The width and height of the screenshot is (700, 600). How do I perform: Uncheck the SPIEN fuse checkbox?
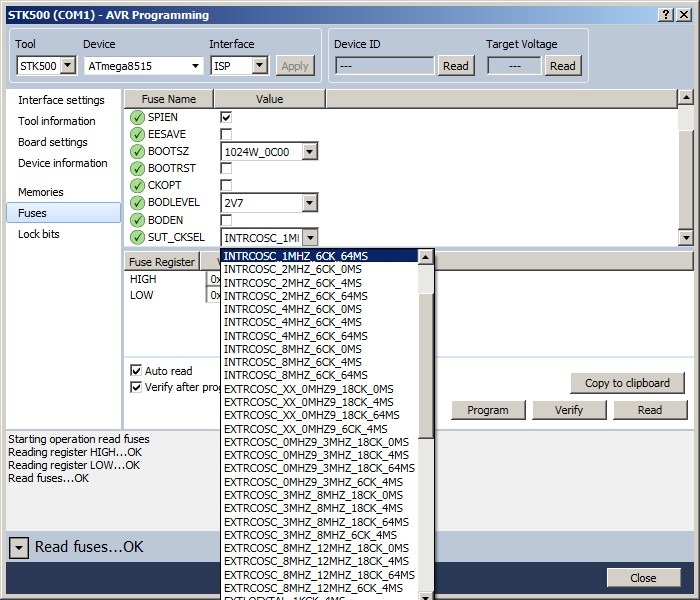[x=226, y=117]
